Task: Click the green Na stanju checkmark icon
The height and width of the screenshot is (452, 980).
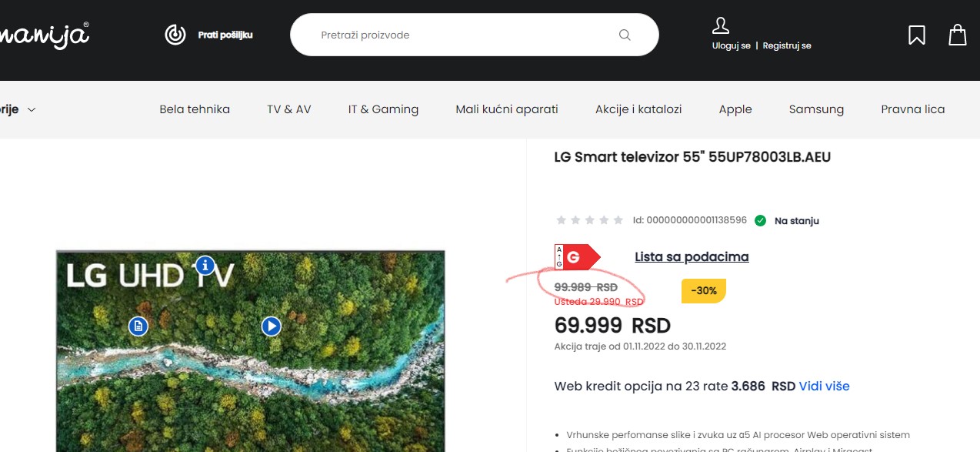Action: [760, 220]
